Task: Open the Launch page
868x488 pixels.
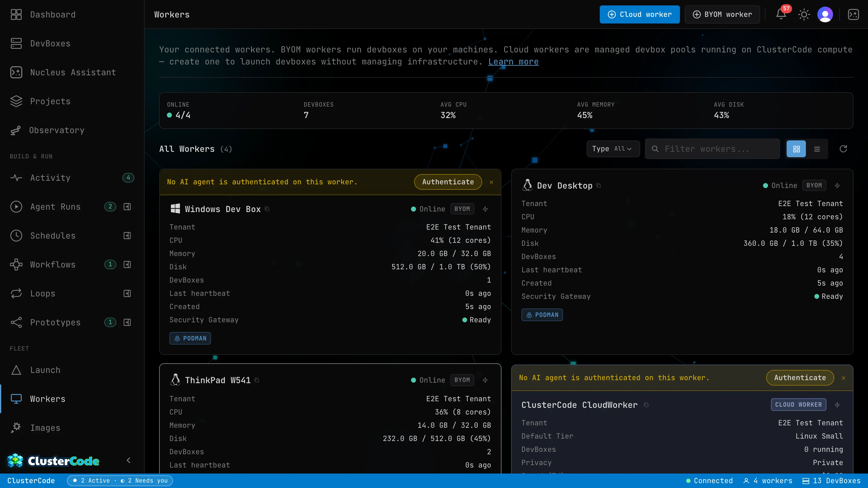Action: click(x=72, y=370)
